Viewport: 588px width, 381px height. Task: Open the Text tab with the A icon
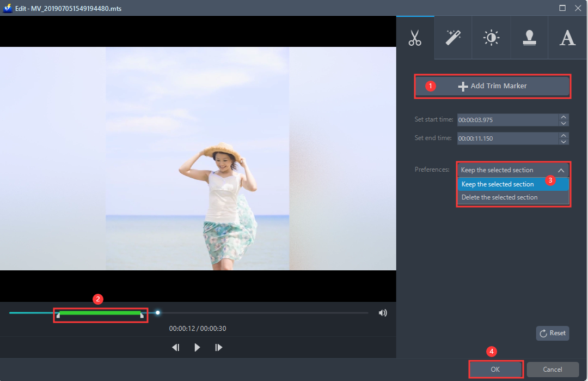pyautogui.click(x=567, y=38)
